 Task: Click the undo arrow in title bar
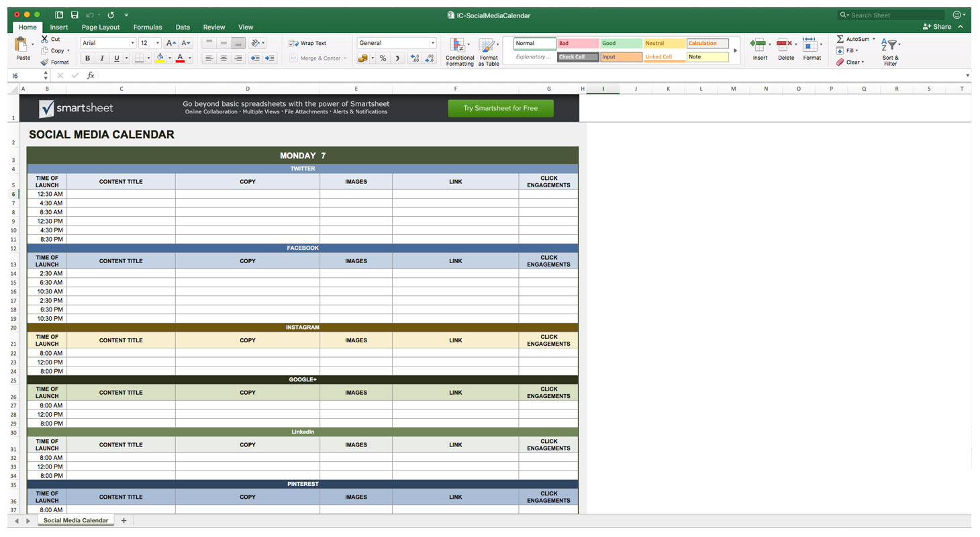(x=90, y=15)
